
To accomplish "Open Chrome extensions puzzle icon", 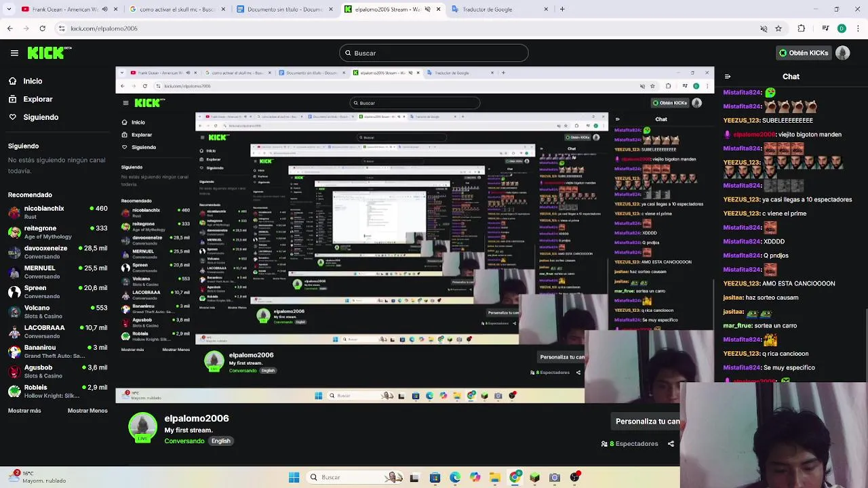I will [802, 28].
